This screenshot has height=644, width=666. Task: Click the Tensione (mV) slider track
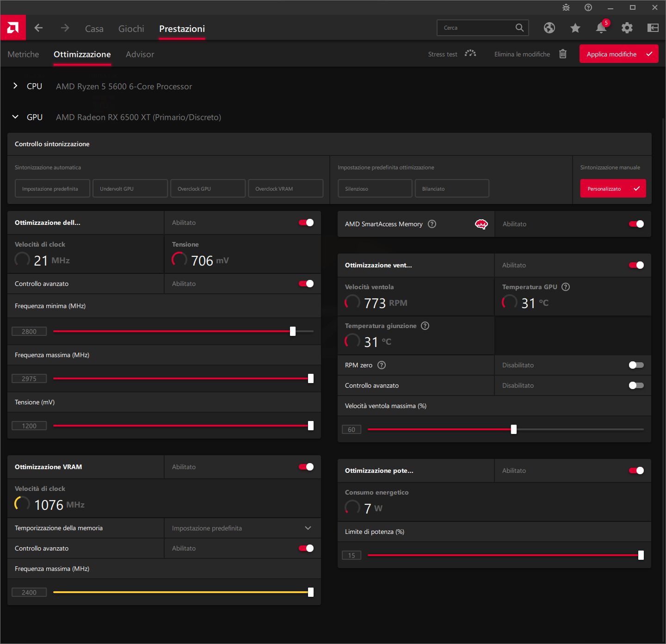(183, 426)
